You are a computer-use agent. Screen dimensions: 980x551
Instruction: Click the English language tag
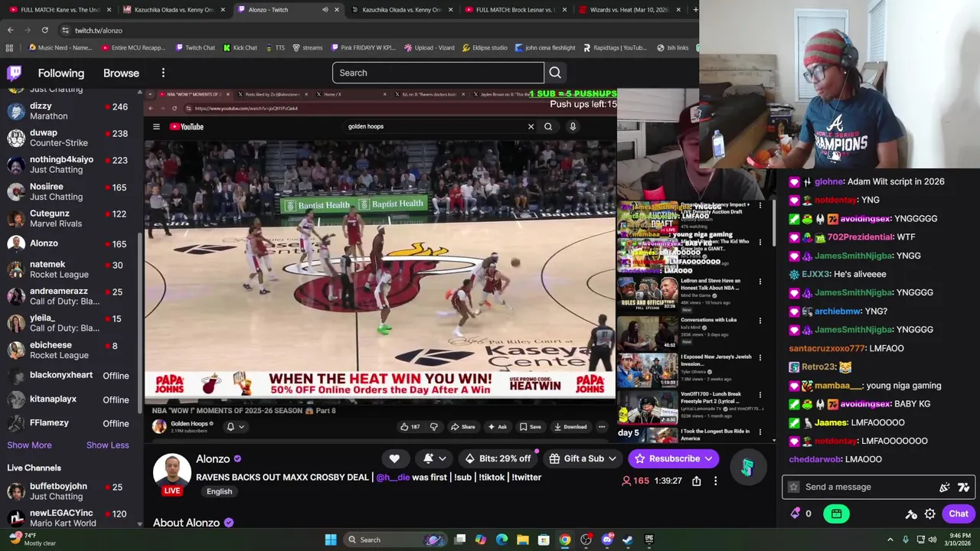coord(219,491)
